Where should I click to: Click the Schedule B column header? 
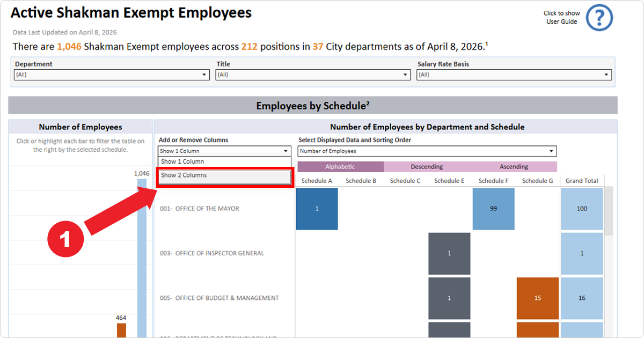(x=361, y=181)
